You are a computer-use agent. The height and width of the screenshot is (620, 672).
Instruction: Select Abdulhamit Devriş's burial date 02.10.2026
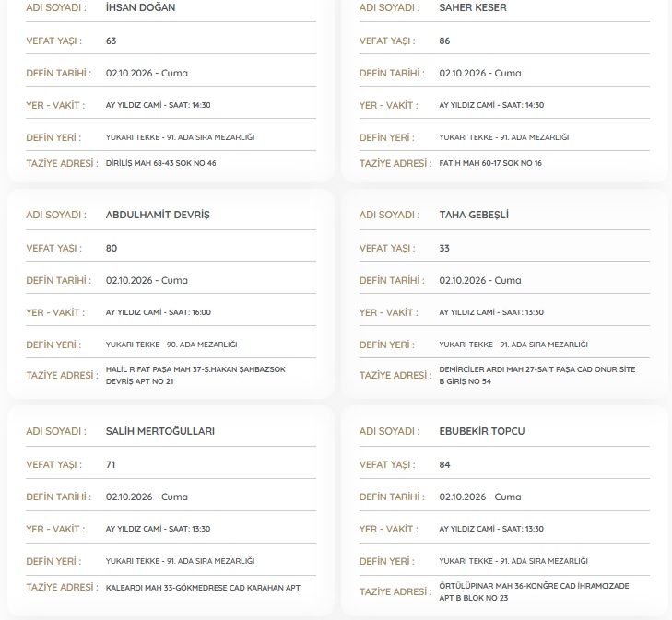129,280
